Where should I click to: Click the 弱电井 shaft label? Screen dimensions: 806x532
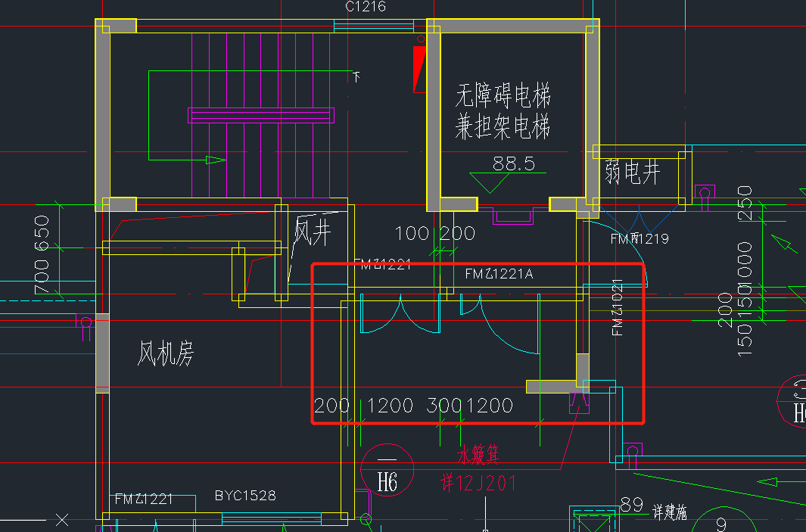pyautogui.click(x=632, y=172)
